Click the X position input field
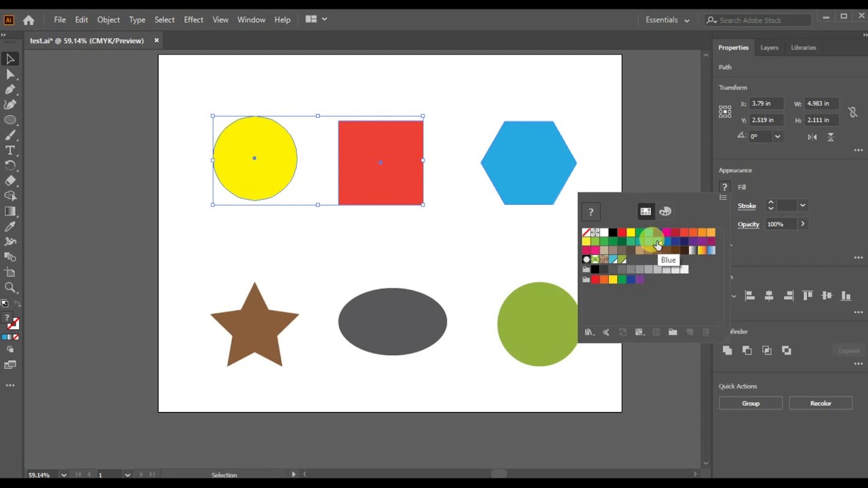 pyautogui.click(x=766, y=104)
